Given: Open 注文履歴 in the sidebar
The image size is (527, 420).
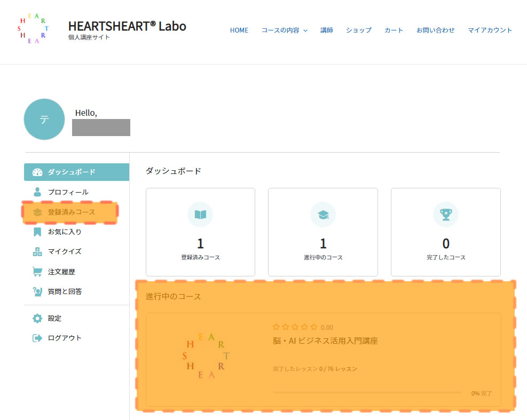Looking at the screenshot, I should pyautogui.click(x=61, y=272).
